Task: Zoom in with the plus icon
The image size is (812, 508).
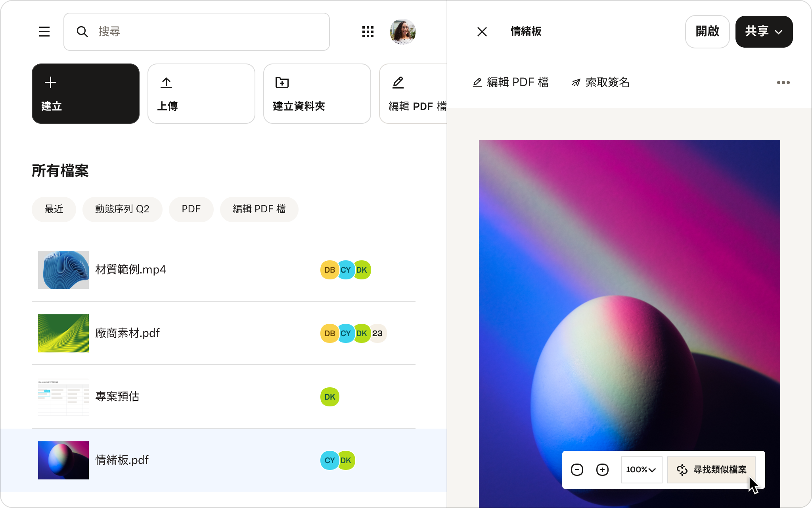Action: click(602, 470)
